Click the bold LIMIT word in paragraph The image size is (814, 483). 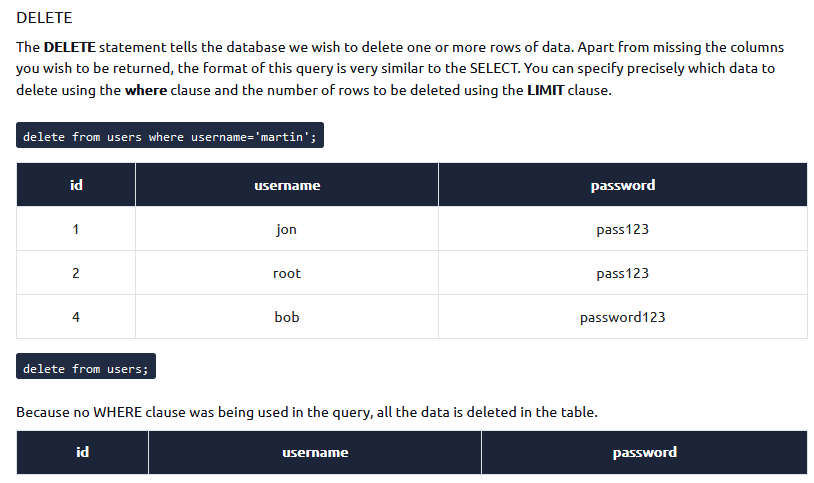point(545,90)
